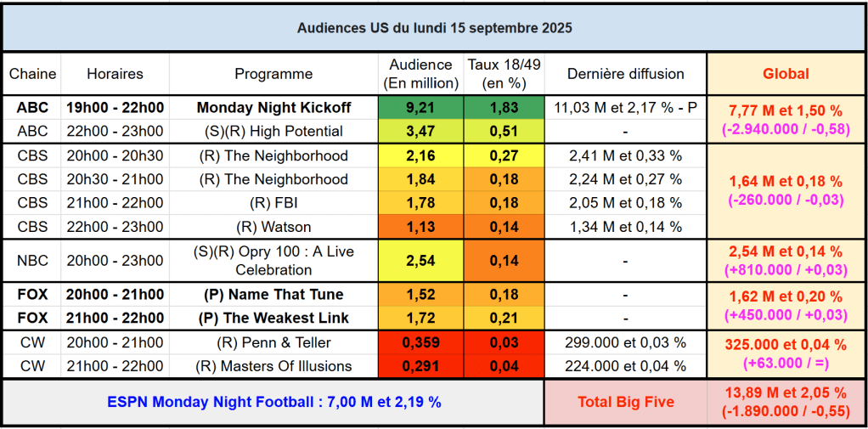Select the green 9,21 audience cell
The image size is (868, 429).
click(x=420, y=108)
